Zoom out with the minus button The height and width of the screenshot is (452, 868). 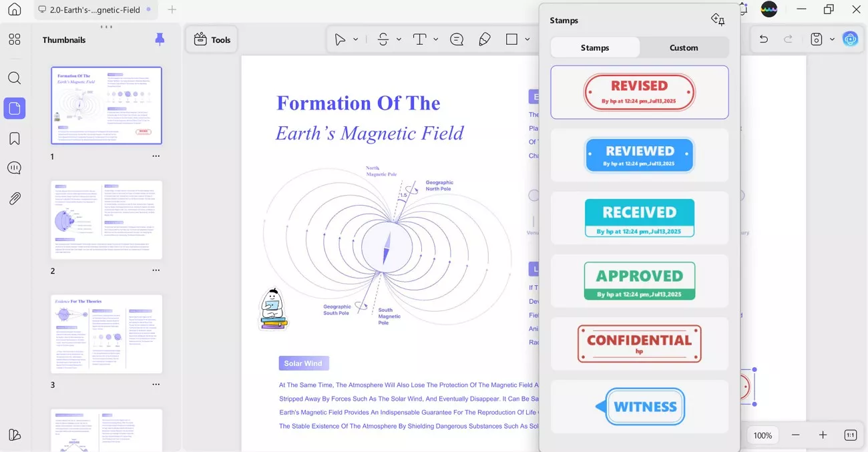point(796,435)
